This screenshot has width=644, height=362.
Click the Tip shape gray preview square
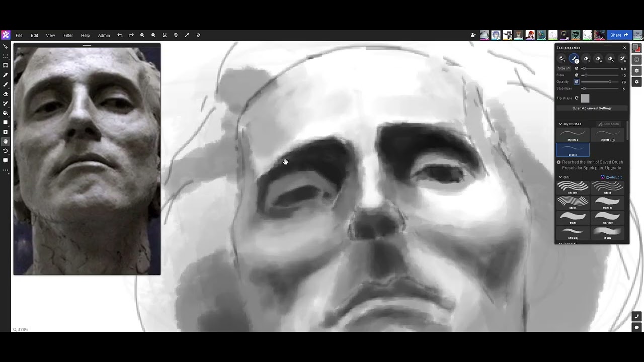pyautogui.click(x=585, y=99)
